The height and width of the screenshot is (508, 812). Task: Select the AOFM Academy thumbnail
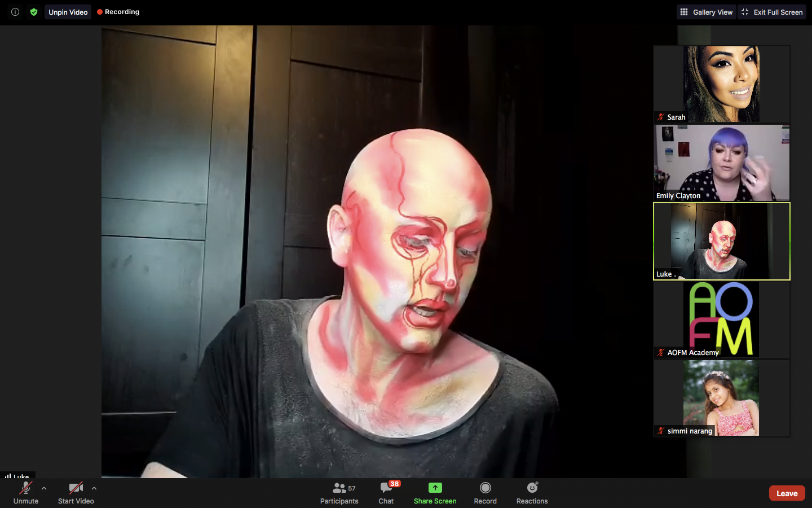click(x=721, y=319)
